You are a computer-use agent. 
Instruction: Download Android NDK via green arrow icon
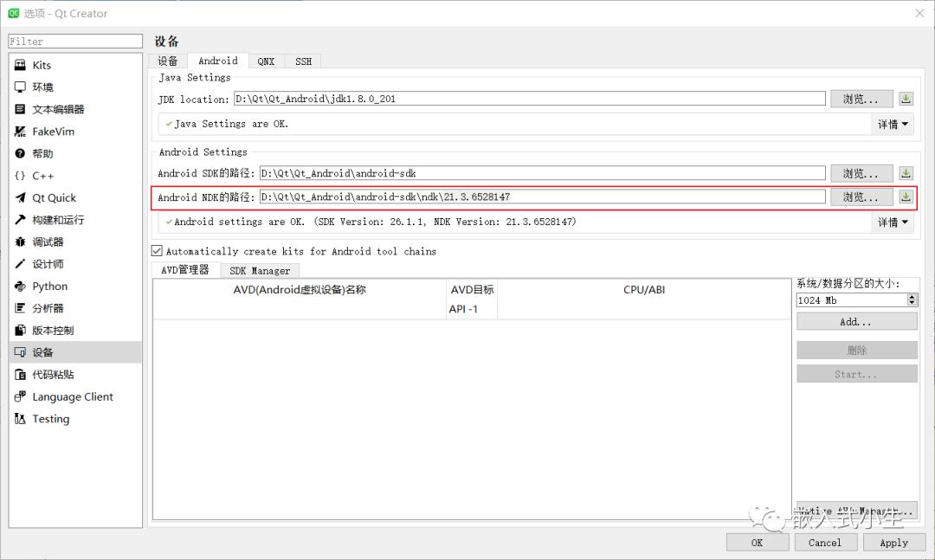906,196
